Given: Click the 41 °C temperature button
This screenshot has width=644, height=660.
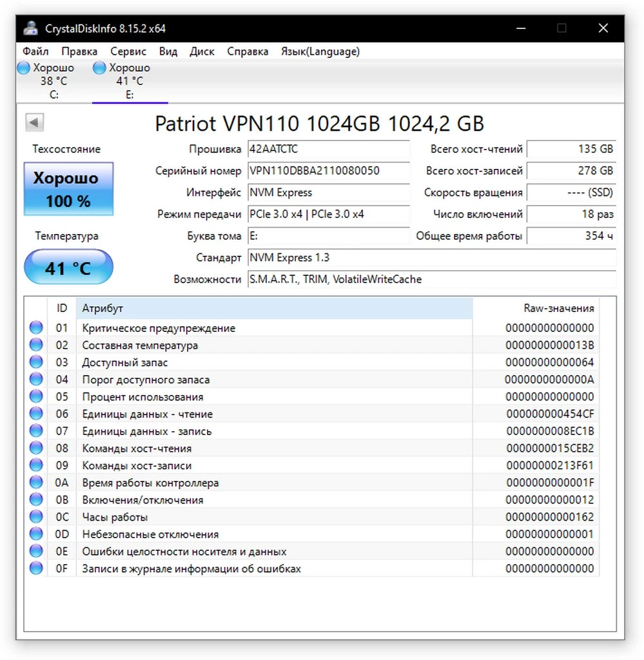Looking at the screenshot, I should tap(68, 267).
